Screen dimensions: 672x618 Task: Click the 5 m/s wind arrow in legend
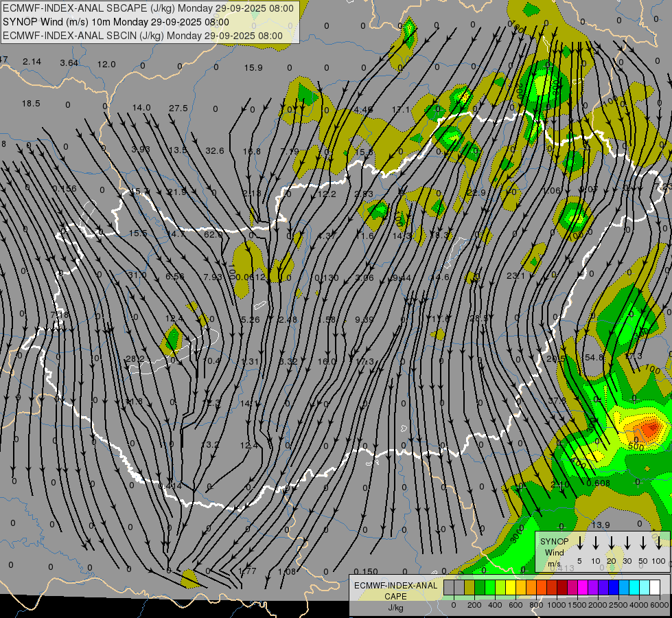[x=580, y=542]
